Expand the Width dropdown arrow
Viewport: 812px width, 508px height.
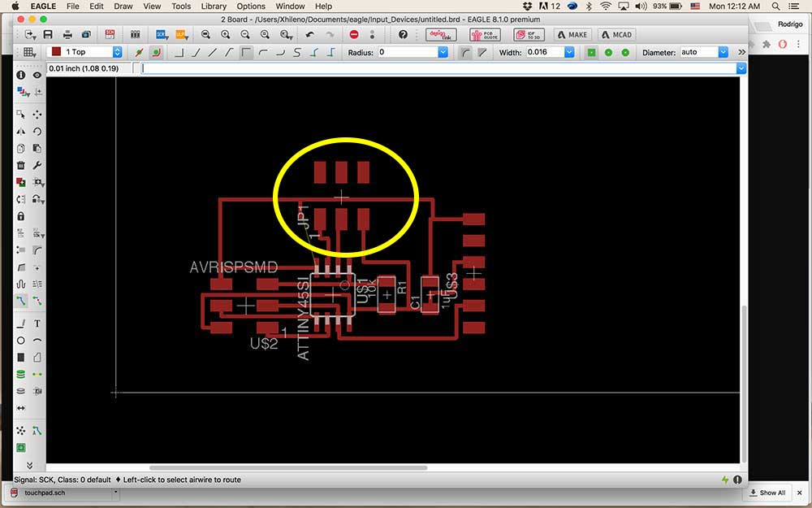(569, 52)
